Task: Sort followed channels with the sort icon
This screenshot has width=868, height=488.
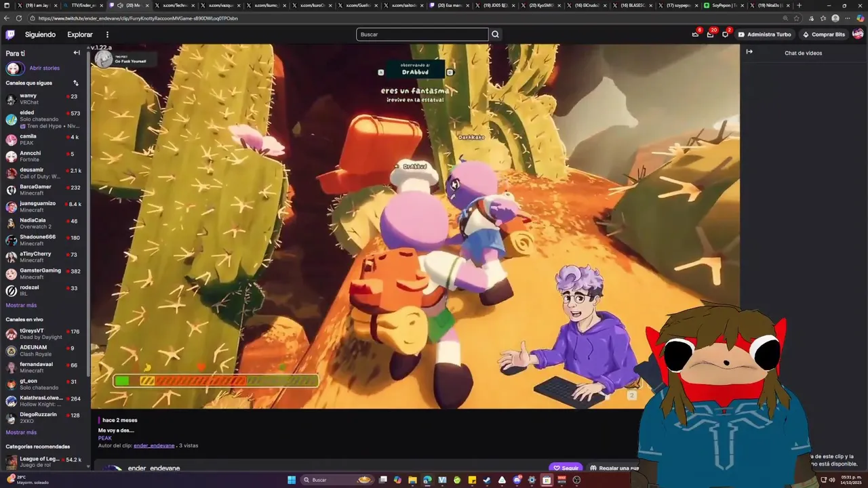Action: click(x=76, y=83)
